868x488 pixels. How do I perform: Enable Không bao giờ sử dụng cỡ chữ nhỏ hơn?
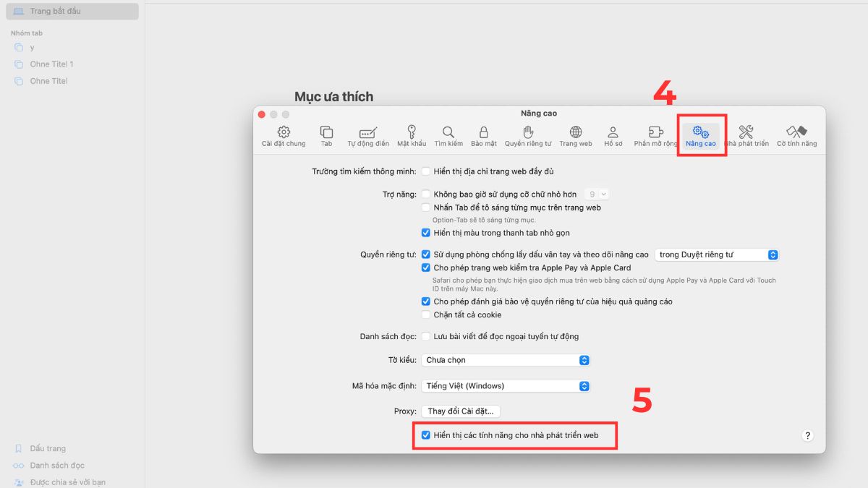click(x=426, y=194)
